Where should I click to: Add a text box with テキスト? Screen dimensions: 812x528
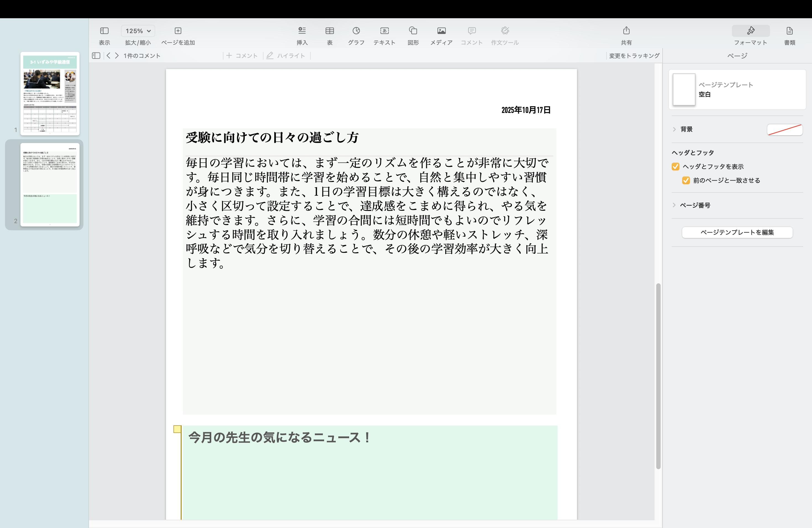[x=384, y=31]
